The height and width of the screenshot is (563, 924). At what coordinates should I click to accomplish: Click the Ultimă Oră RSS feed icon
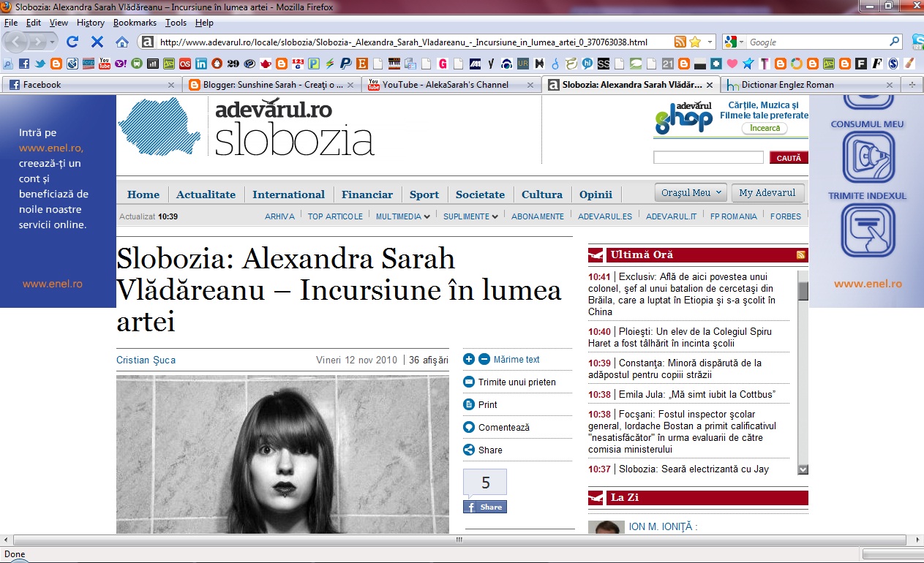[801, 255]
